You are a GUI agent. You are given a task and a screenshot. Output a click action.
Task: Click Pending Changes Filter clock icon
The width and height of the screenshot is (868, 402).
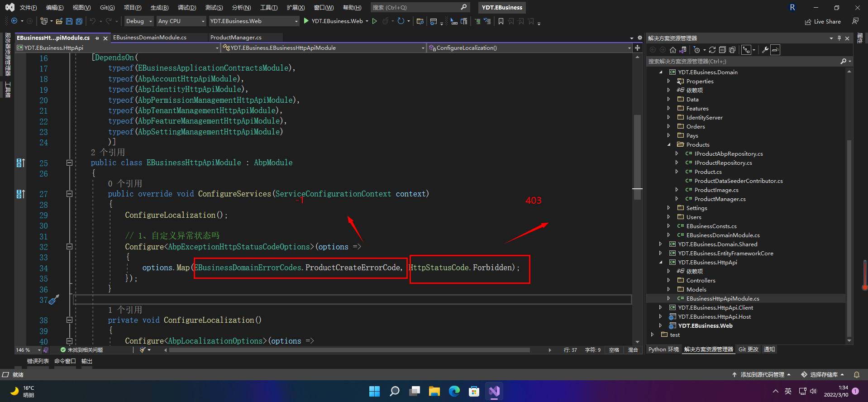[697, 50]
